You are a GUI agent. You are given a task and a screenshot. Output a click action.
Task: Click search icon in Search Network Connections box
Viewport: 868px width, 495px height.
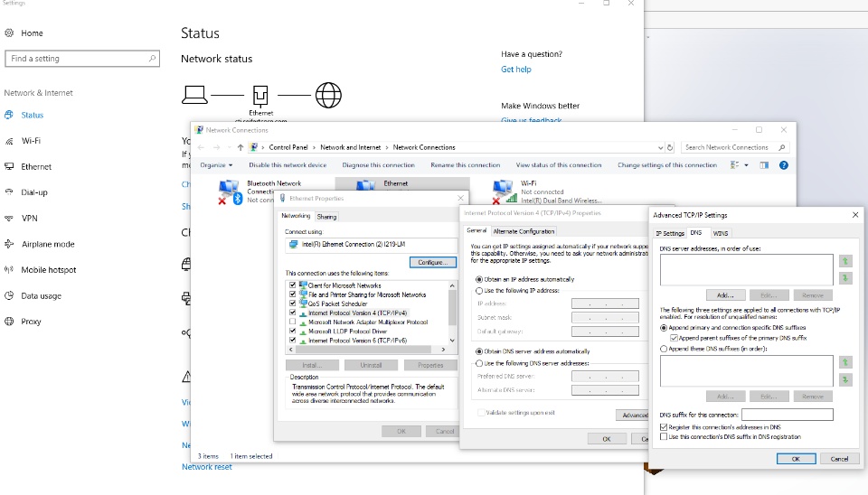pos(781,147)
